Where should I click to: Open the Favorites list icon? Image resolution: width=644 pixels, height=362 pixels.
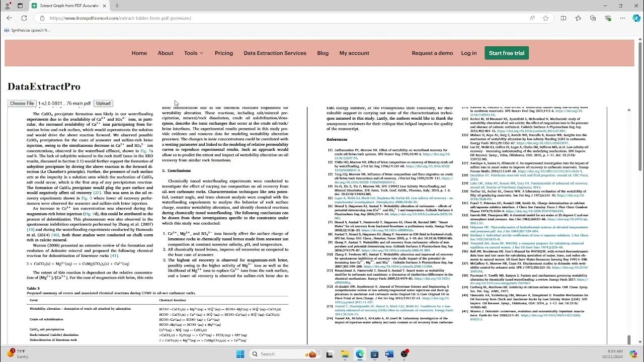(x=578, y=18)
